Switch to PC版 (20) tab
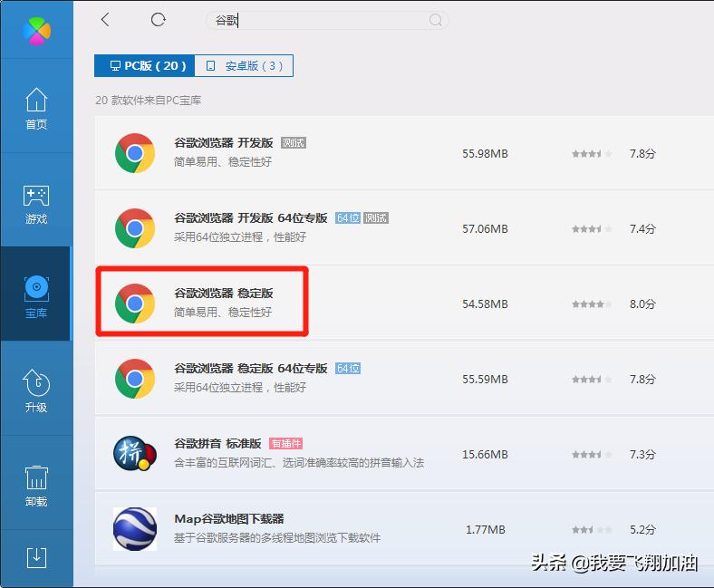The height and width of the screenshot is (588, 714). 144,65
